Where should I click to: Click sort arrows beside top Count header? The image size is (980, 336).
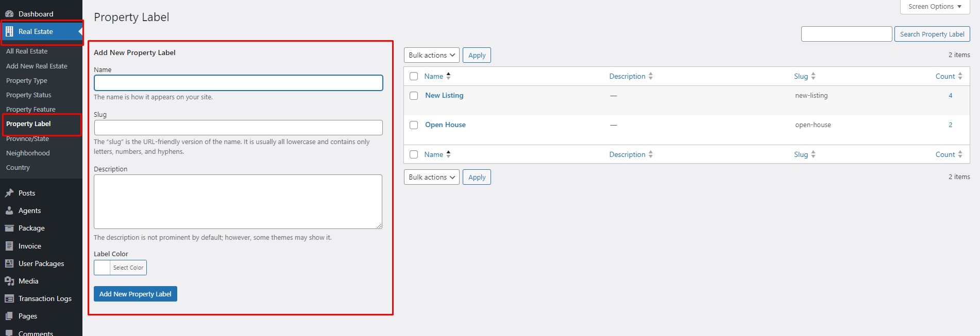point(960,76)
